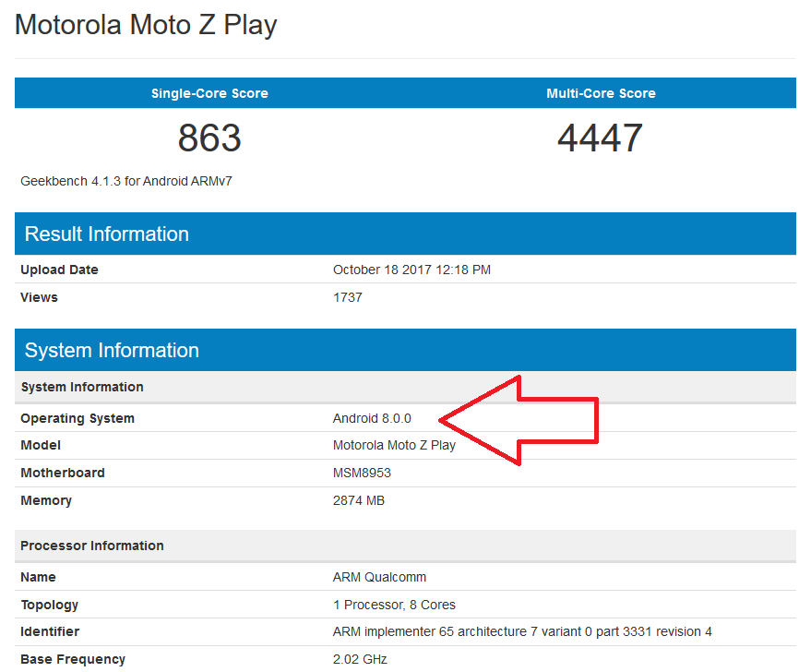Image resolution: width=811 pixels, height=672 pixels.
Task: Click the single-core score value 863
Action: pos(209,138)
